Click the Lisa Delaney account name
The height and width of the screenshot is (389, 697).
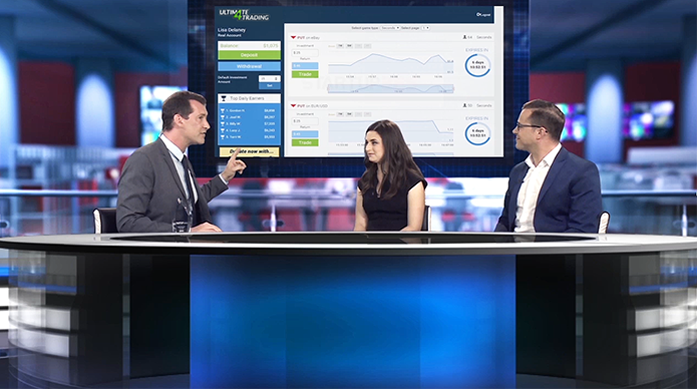click(232, 30)
